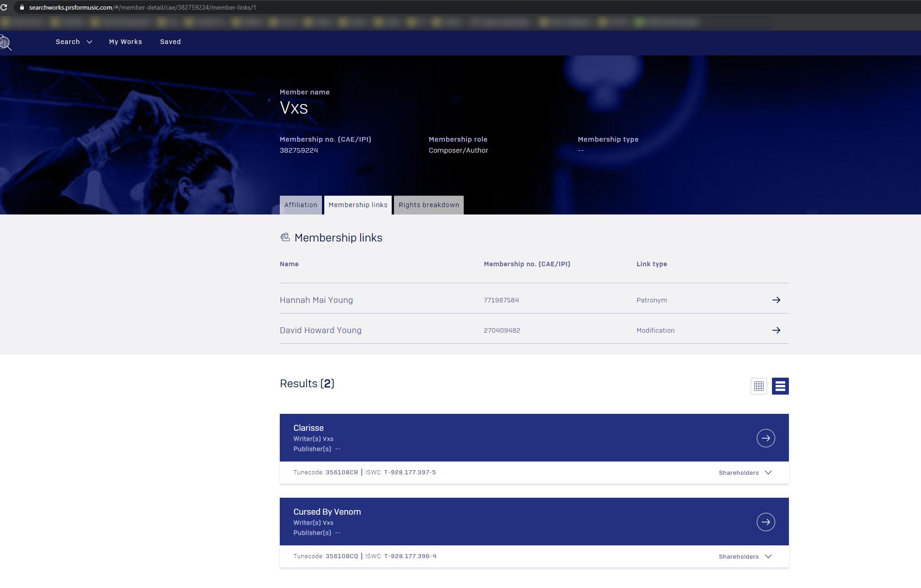Open the Saved menu item
921x588 pixels.
coord(170,42)
